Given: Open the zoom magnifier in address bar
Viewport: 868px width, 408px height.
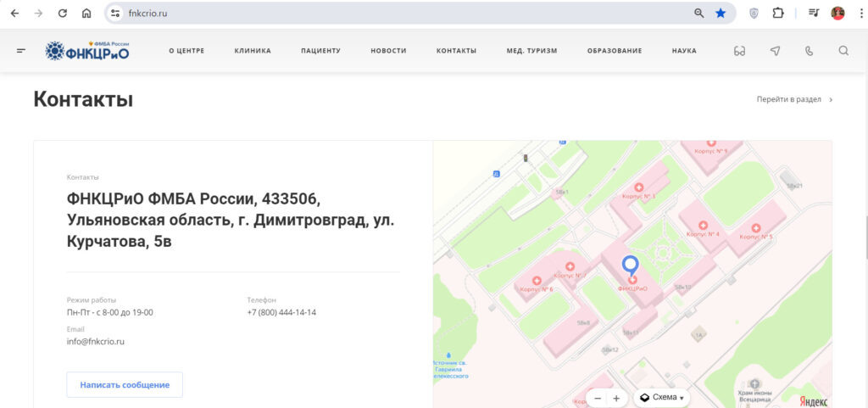Looking at the screenshot, I should pyautogui.click(x=699, y=14).
